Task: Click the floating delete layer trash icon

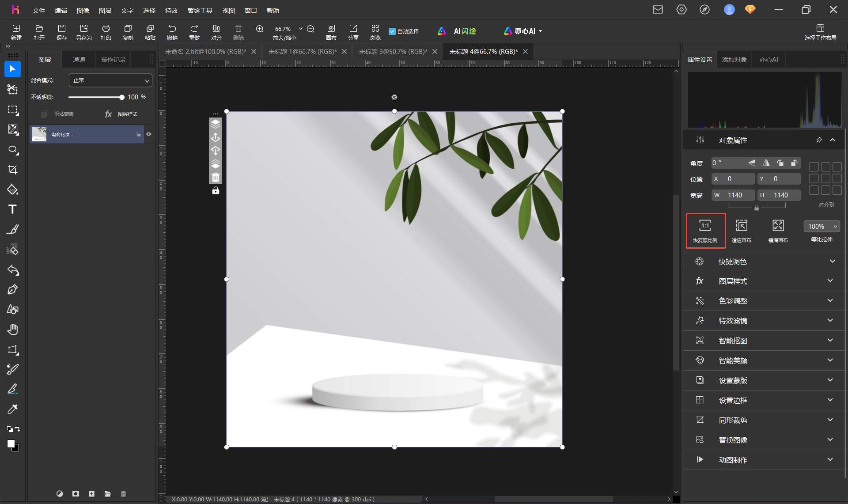Action: click(x=215, y=178)
